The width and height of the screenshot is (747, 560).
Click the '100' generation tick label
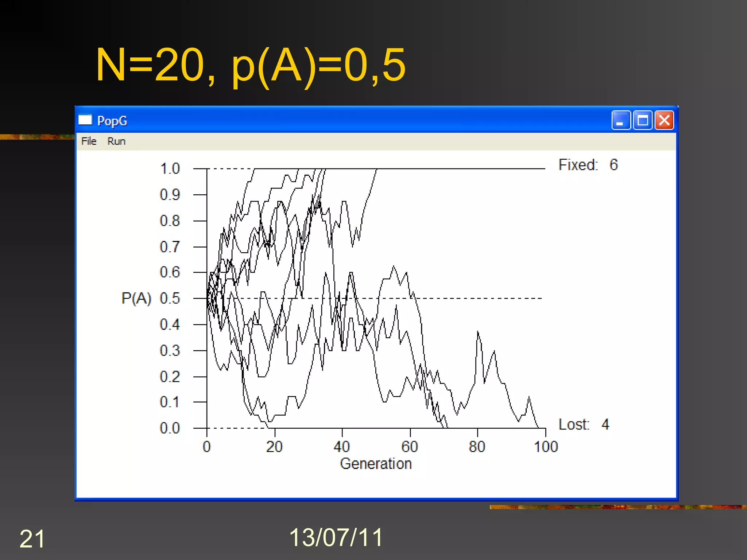click(x=546, y=447)
